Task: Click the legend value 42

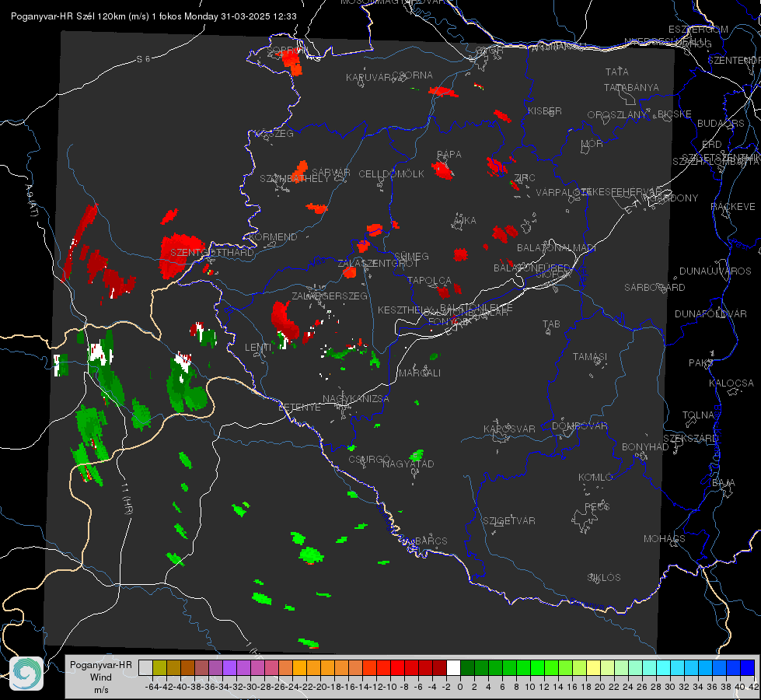Action: 754,687
